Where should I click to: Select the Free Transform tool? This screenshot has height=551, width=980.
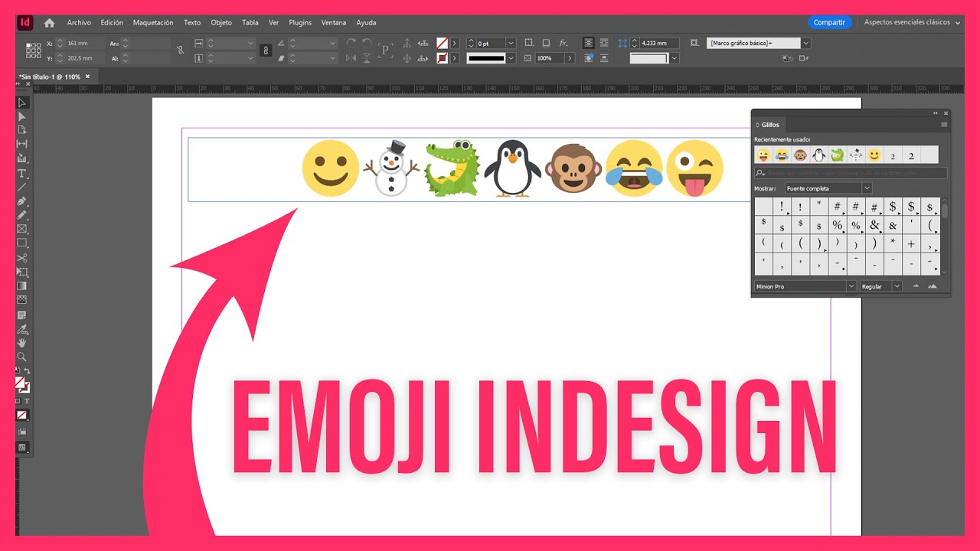pos(22,272)
